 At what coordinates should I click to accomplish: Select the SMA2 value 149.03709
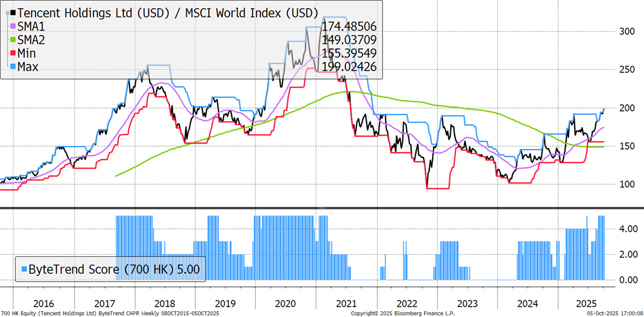(349, 39)
